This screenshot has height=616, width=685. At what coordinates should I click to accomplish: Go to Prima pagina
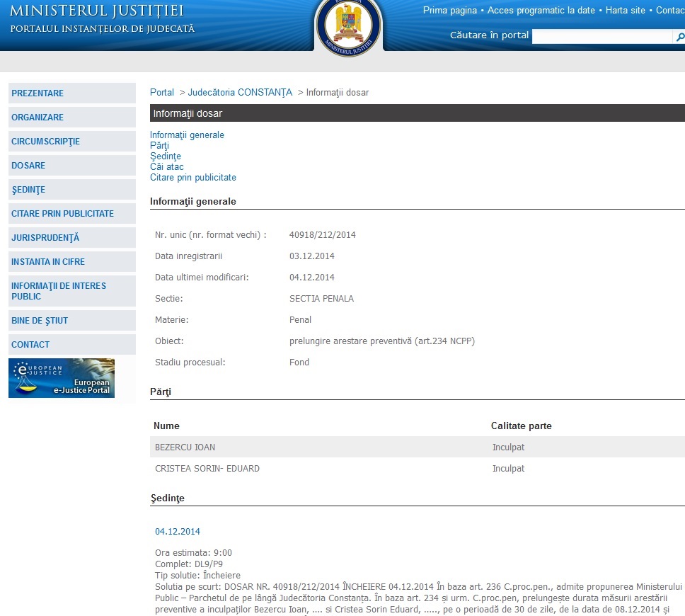tap(450, 11)
